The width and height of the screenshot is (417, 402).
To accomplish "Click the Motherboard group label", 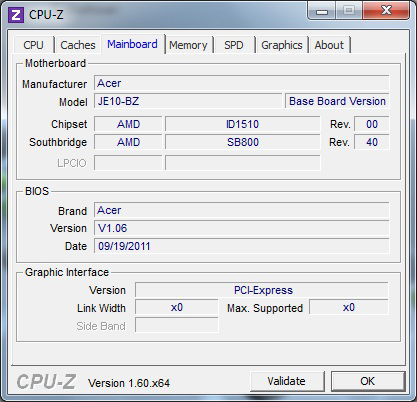I will [55, 63].
